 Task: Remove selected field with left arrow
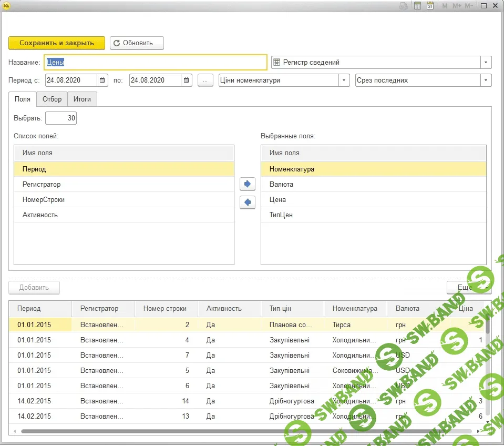click(247, 202)
